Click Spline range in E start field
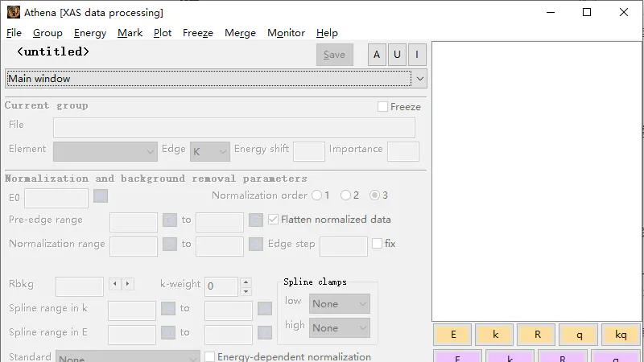Viewport: 644px width, 362px height. point(132,335)
